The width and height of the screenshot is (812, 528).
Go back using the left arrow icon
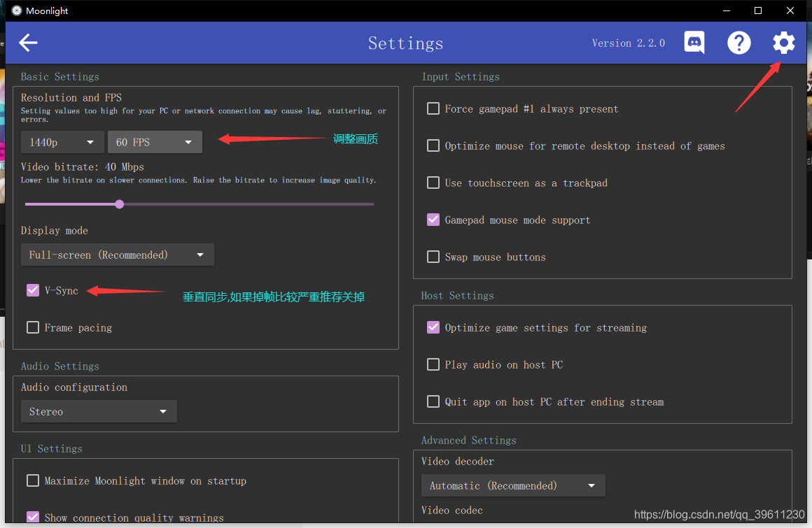click(x=29, y=43)
